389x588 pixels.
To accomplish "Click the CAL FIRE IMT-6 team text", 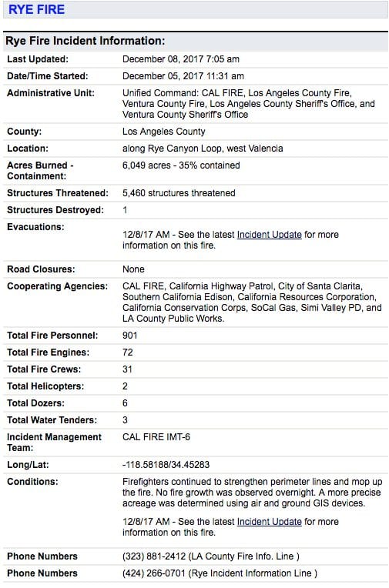I will pyautogui.click(x=156, y=437).
